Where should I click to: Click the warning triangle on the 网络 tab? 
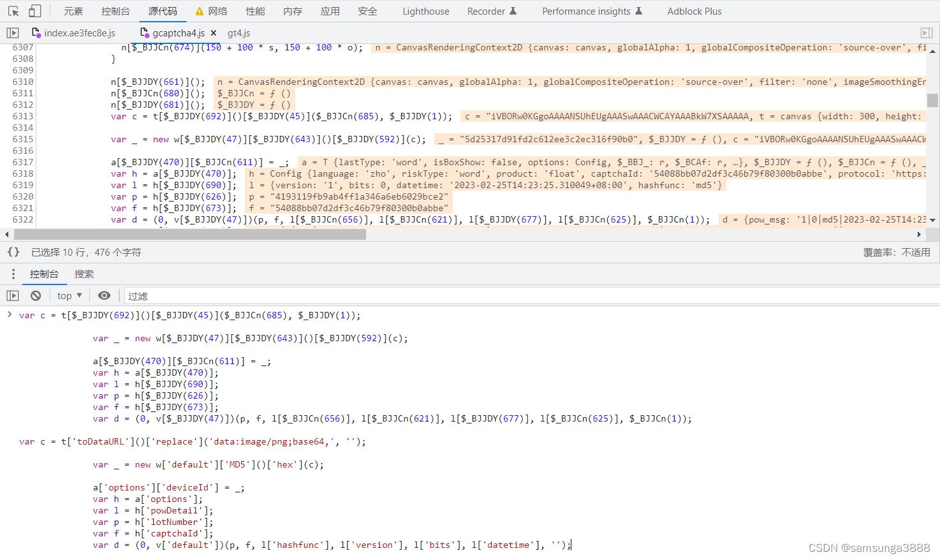coord(200,11)
